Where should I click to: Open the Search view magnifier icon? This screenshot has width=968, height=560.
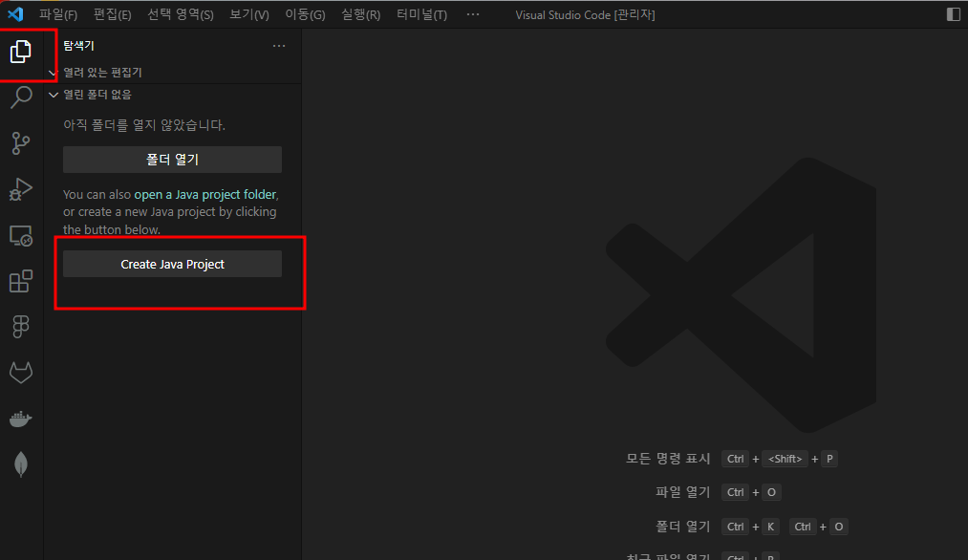point(21,97)
